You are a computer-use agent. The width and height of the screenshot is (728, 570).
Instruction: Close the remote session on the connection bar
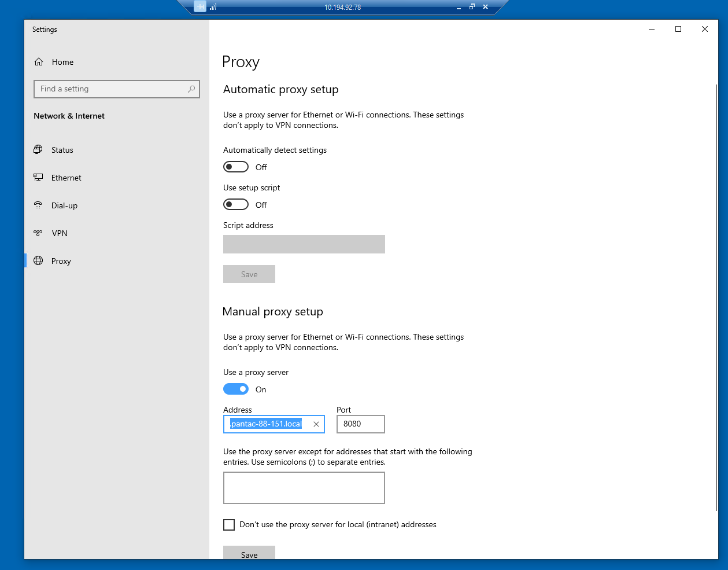(485, 7)
